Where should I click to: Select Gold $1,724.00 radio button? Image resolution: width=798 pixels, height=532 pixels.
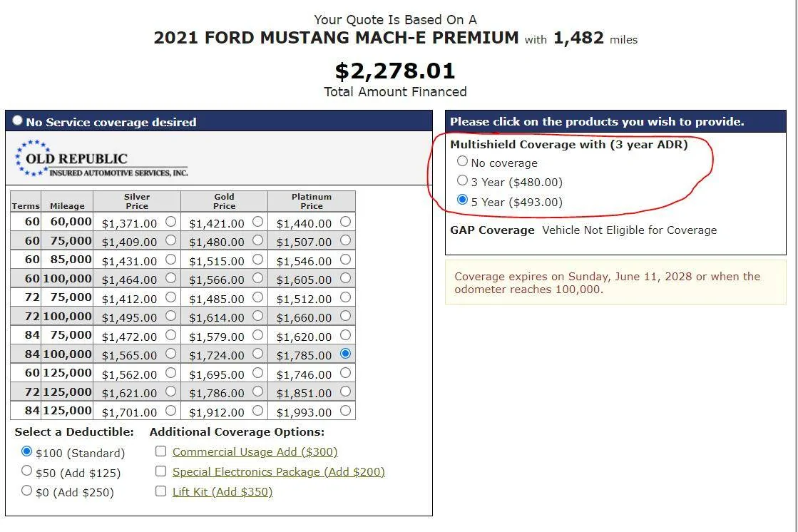258,353
